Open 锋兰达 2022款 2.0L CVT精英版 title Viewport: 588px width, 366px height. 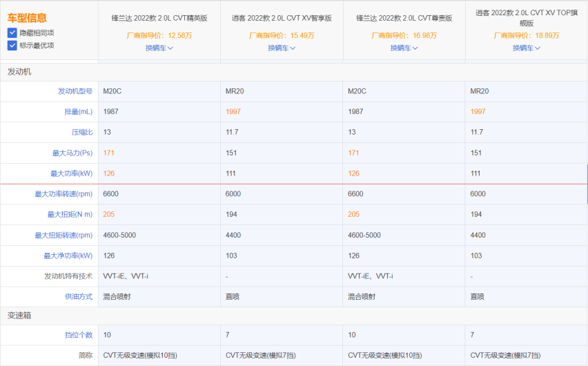pos(159,18)
